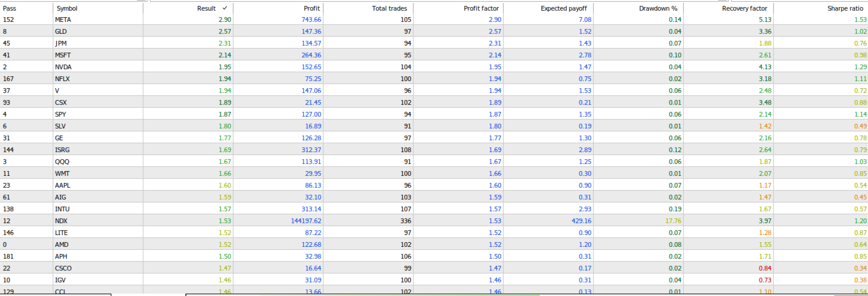The image size is (868, 296).
Task: Select the WMT symbol cell
Action: tap(98, 173)
